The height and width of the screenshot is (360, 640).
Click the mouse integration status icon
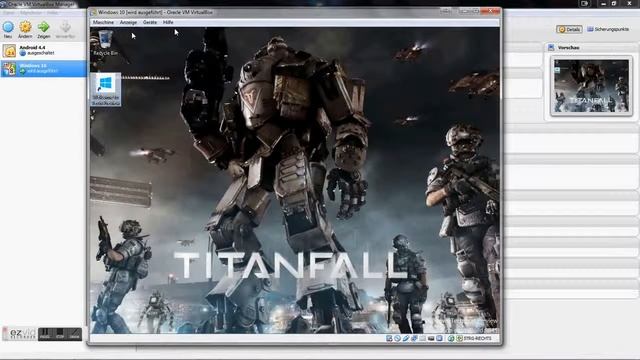point(451,338)
